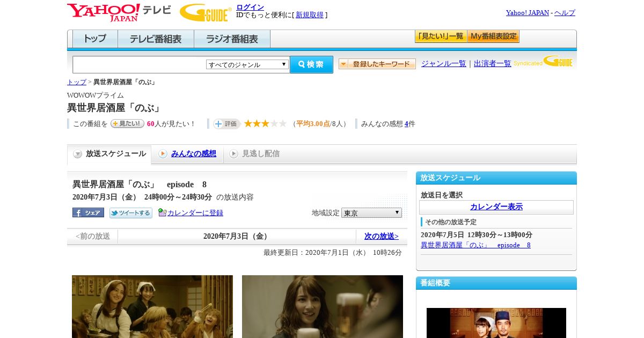Screen dimensions: 644x338
Task: Open the ログイン link
Action: 250,7
